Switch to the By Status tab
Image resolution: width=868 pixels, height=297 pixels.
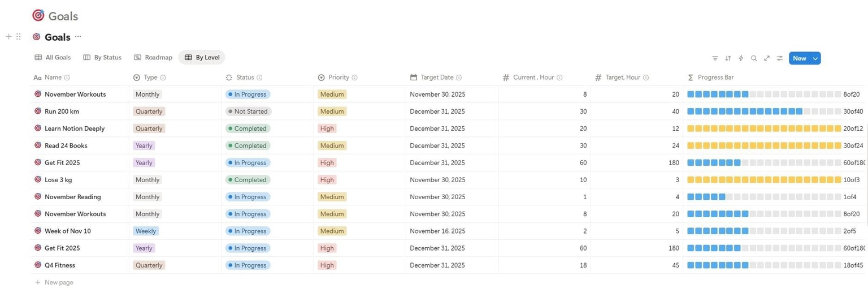[x=102, y=57]
